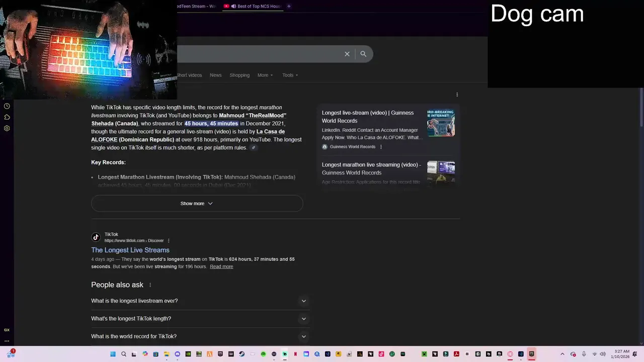
Task: Open the marathon live streaming result thumbnail
Action: click(441, 173)
